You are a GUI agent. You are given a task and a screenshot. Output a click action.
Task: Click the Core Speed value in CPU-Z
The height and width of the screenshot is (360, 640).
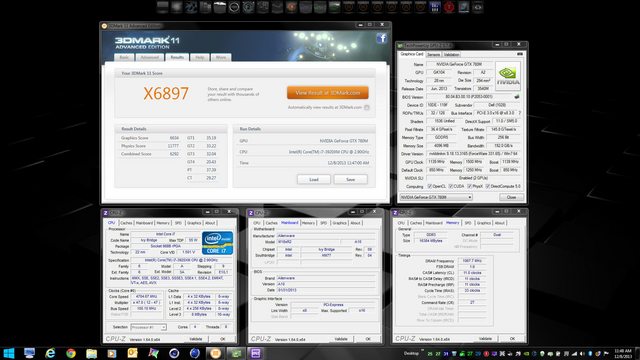(147, 297)
